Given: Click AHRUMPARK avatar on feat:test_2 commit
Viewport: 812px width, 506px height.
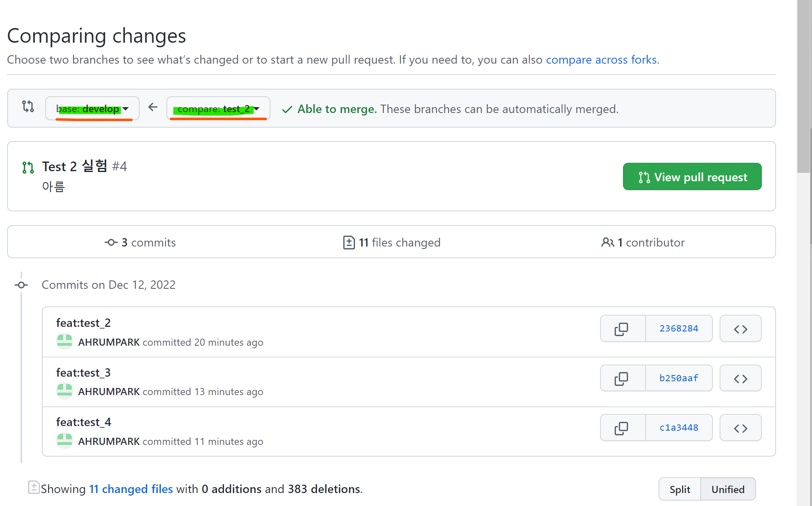Looking at the screenshot, I should [65, 342].
